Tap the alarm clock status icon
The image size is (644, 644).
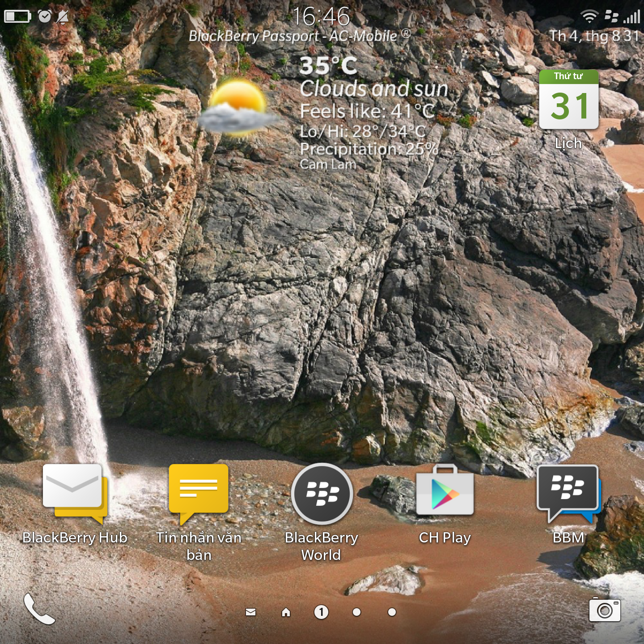point(45,17)
